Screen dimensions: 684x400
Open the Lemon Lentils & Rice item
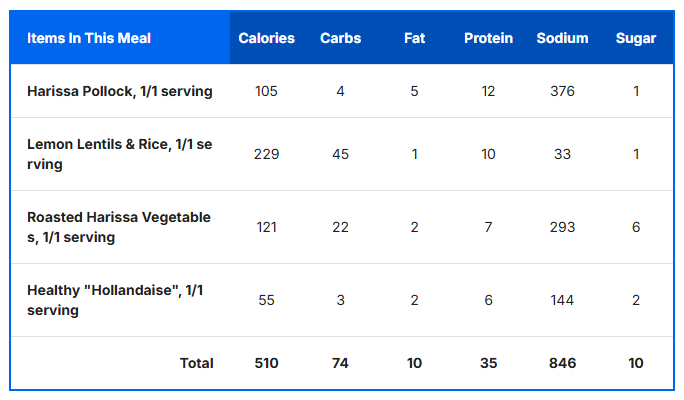(x=119, y=154)
